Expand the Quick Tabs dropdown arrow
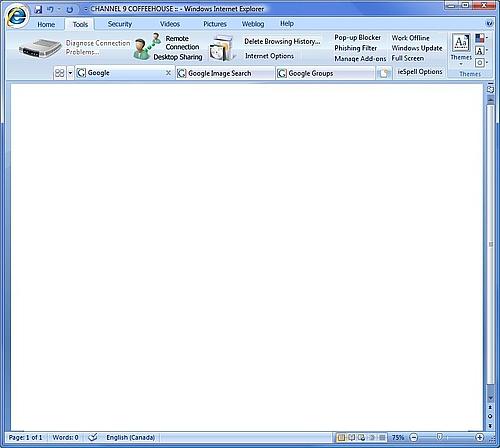This screenshot has height=448, width=500. pyautogui.click(x=70, y=73)
